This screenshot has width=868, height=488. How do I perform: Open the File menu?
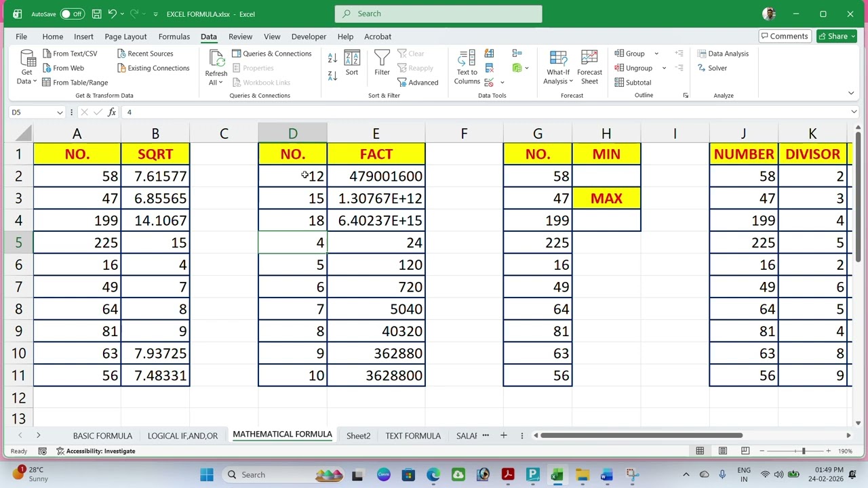tap(21, 37)
